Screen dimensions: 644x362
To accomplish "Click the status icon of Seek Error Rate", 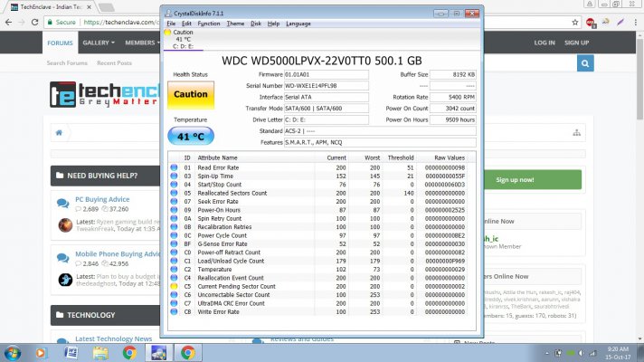I will [x=174, y=201].
